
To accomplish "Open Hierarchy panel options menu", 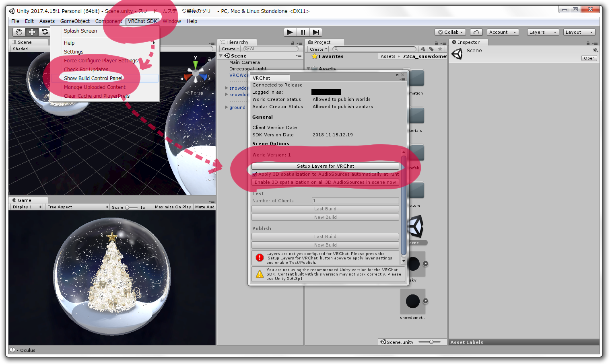I will click(x=299, y=43).
